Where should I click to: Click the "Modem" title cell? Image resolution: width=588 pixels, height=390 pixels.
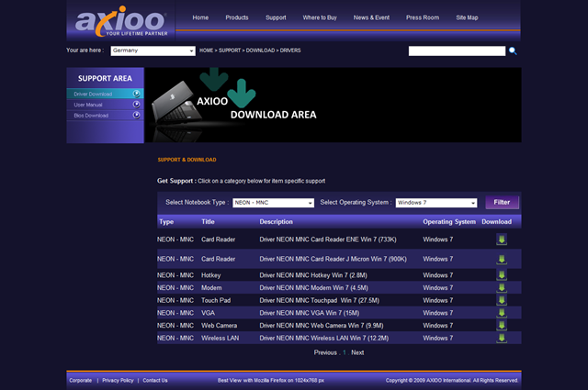[x=211, y=288]
